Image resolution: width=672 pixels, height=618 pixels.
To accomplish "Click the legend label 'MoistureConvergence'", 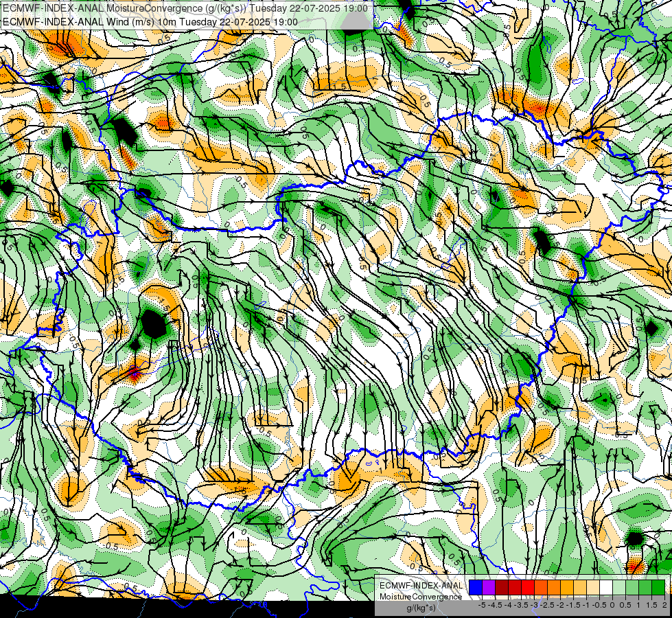I will (421, 597).
